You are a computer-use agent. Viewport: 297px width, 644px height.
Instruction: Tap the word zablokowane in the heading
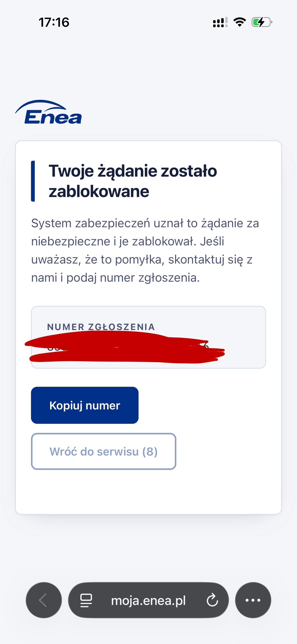click(99, 191)
